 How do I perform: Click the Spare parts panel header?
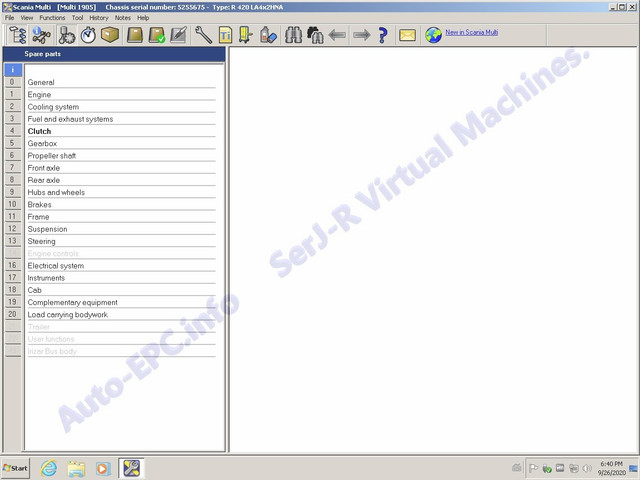pyautogui.click(x=114, y=54)
